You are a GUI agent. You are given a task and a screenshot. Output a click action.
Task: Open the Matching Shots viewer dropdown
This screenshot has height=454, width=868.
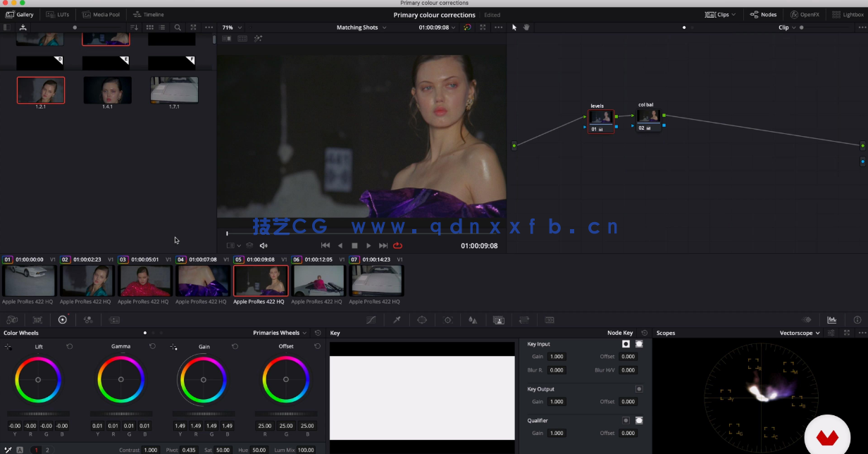361,27
